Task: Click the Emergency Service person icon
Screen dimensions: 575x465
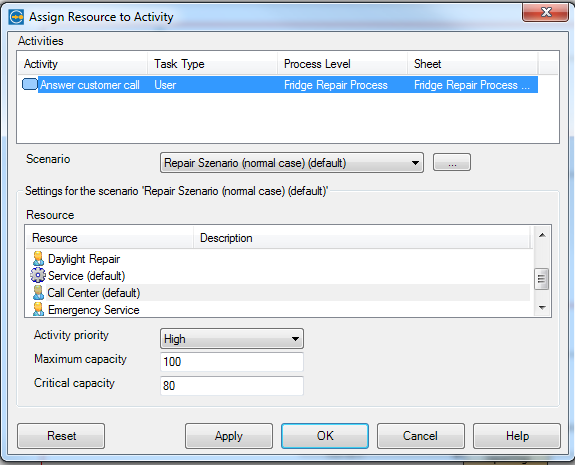Action: tap(38, 309)
